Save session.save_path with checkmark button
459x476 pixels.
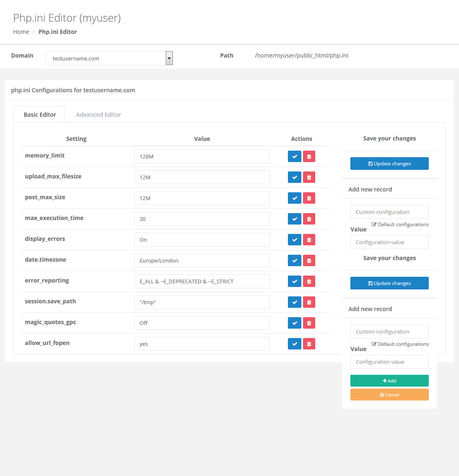tap(294, 303)
